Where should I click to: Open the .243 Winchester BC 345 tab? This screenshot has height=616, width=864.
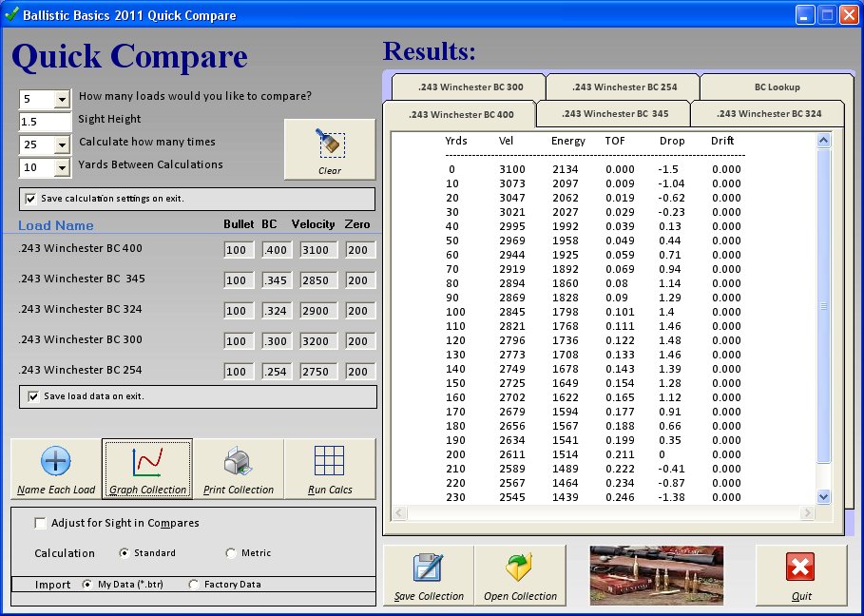614,114
